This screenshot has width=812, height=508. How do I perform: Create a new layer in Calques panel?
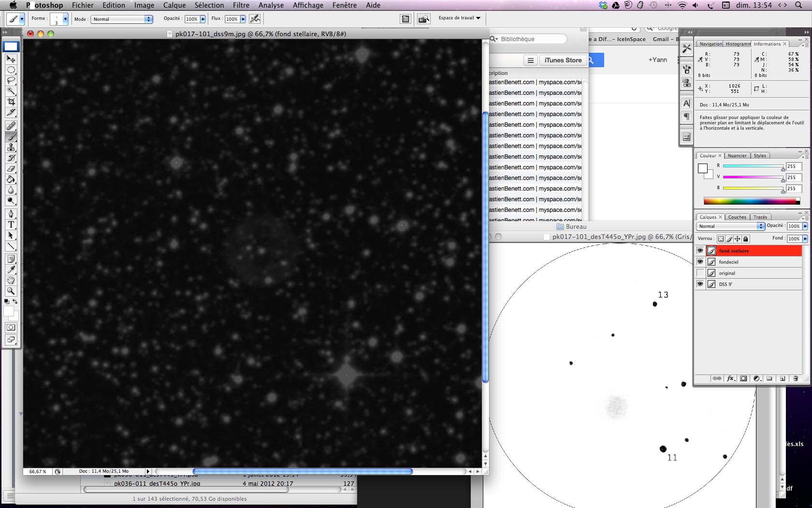click(782, 378)
